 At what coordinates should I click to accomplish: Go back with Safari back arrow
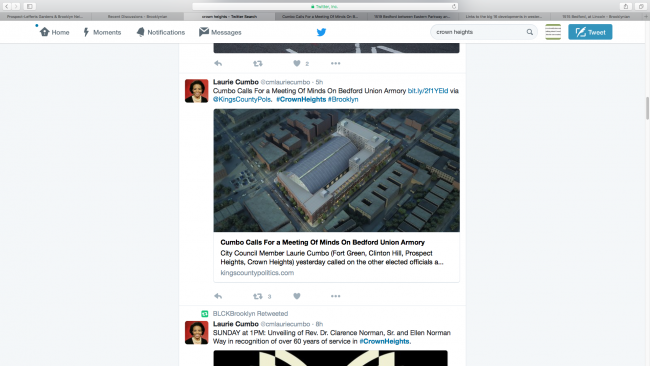(x=7, y=6)
